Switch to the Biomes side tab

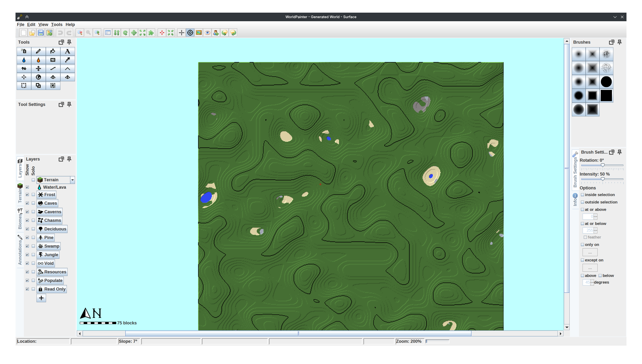click(20, 219)
